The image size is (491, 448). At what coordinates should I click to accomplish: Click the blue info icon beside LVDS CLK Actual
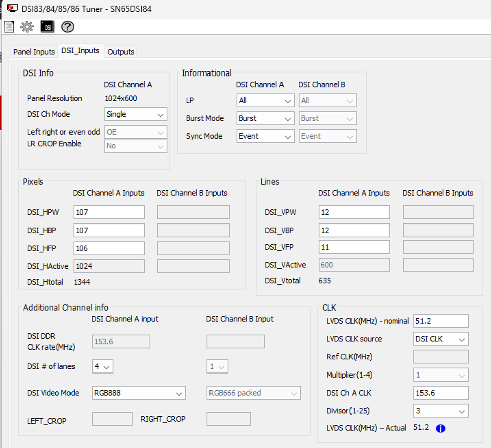(x=440, y=428)
